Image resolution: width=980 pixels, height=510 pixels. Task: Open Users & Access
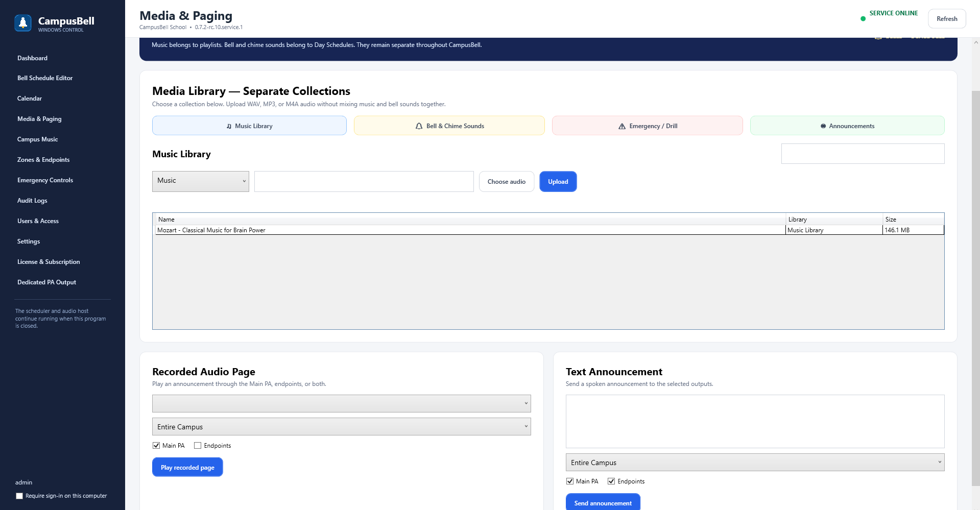(x=38, y=221)
